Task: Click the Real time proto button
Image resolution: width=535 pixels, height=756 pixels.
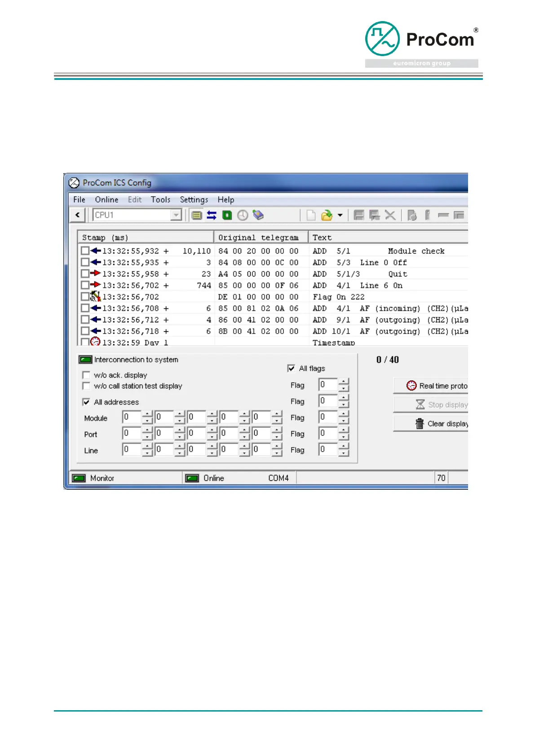Action: pyautogui.click(x=431, y=386)
